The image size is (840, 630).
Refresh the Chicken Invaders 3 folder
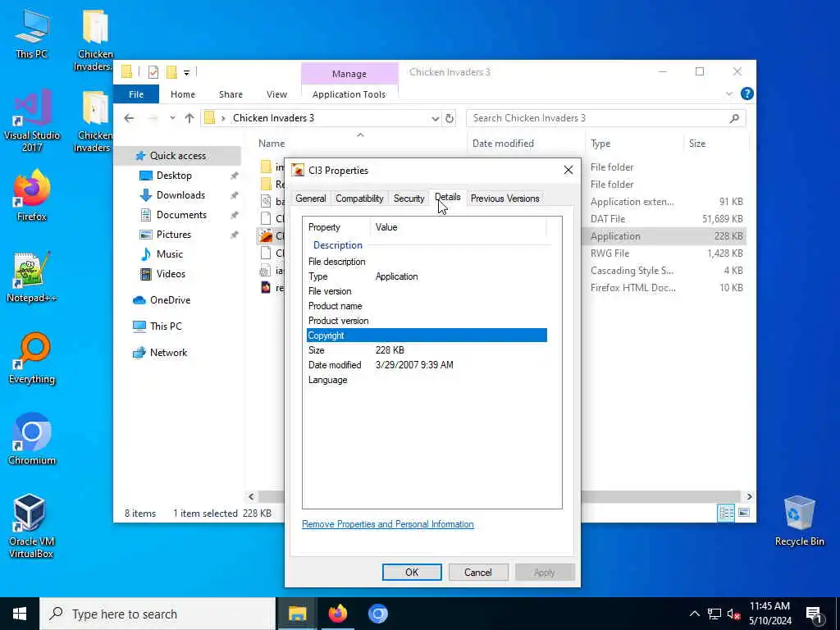(x=450, y=118)
